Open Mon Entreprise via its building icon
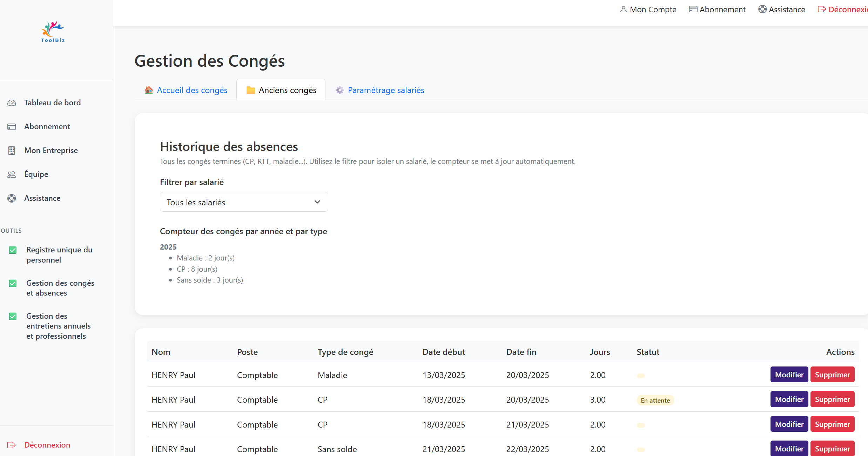 click(x=12, y=150)
